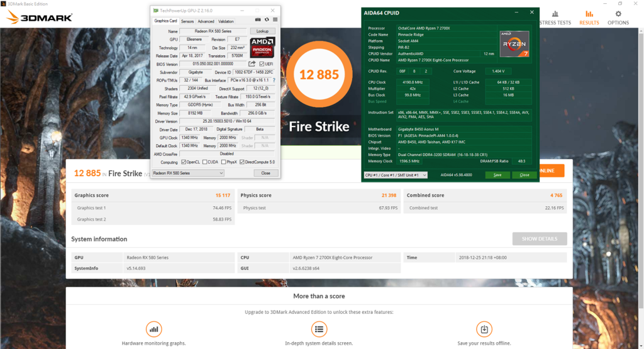The width and height of the screenshot is (644, 349).
Task: Click the Driver Version field in GPU-Z
Action: 227,121
